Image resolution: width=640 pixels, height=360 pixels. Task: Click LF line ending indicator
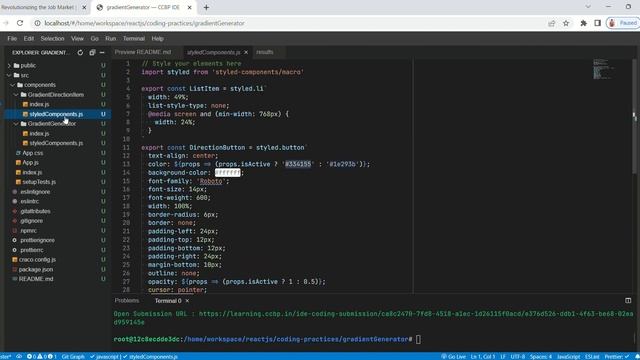(x=503, y=357)
